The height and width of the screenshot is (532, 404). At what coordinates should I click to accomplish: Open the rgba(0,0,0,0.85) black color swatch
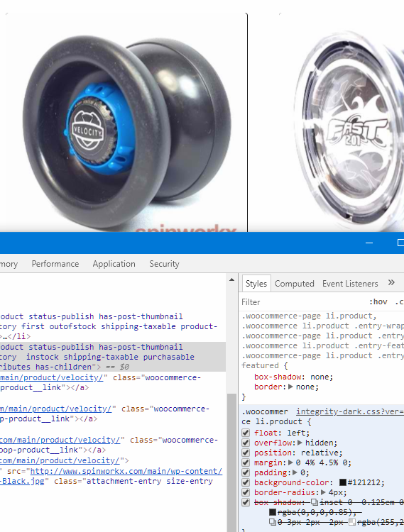pyautogui.click(x=273, y=512)
